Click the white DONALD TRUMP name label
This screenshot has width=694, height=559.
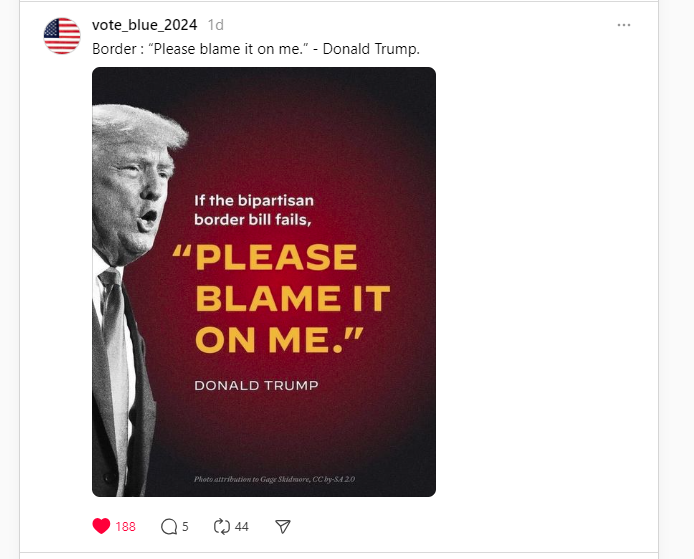coord(256,385)
